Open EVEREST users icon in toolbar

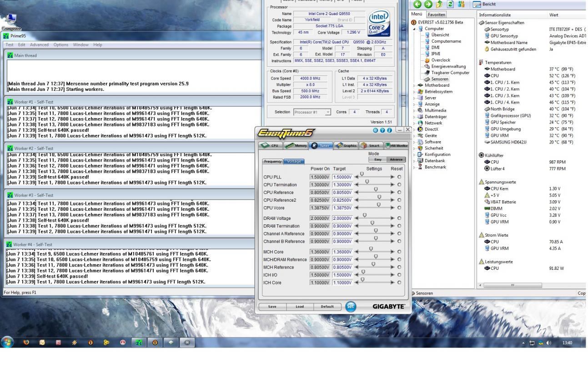pyautogui.click(x=462, y=4)
